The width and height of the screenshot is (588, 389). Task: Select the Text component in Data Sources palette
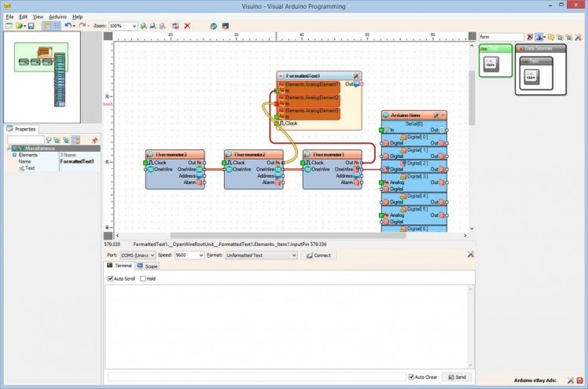tap(534, 75)
